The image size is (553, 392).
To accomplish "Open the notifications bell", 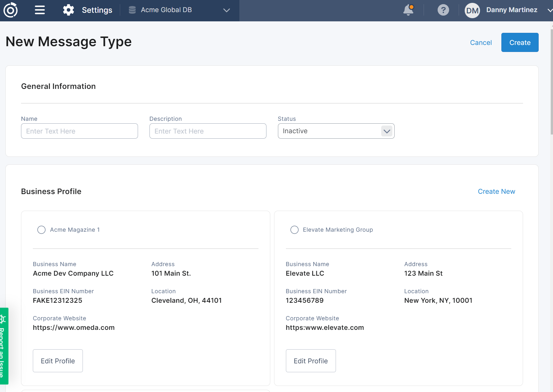I will [408, 10].
